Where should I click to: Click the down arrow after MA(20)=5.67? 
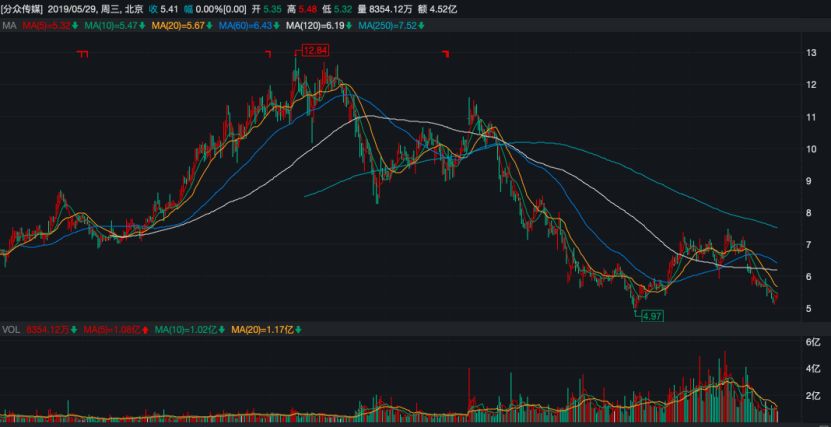tap(208, 25)
